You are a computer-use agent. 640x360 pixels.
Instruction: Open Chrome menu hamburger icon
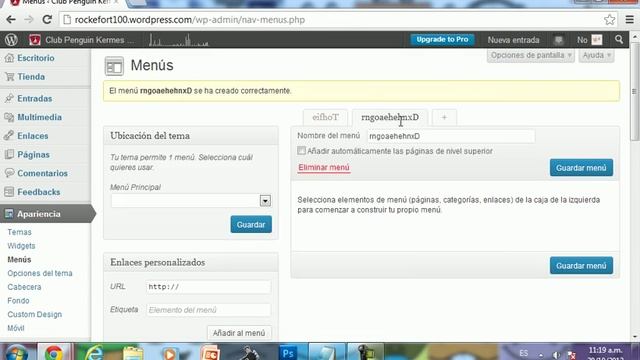click(x=629, y=20)
